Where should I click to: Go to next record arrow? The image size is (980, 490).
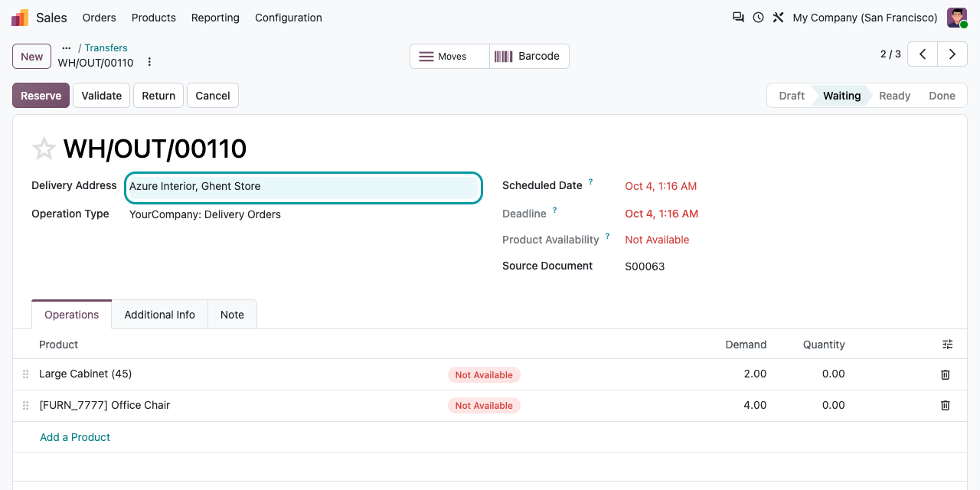(x=952, y=54)
